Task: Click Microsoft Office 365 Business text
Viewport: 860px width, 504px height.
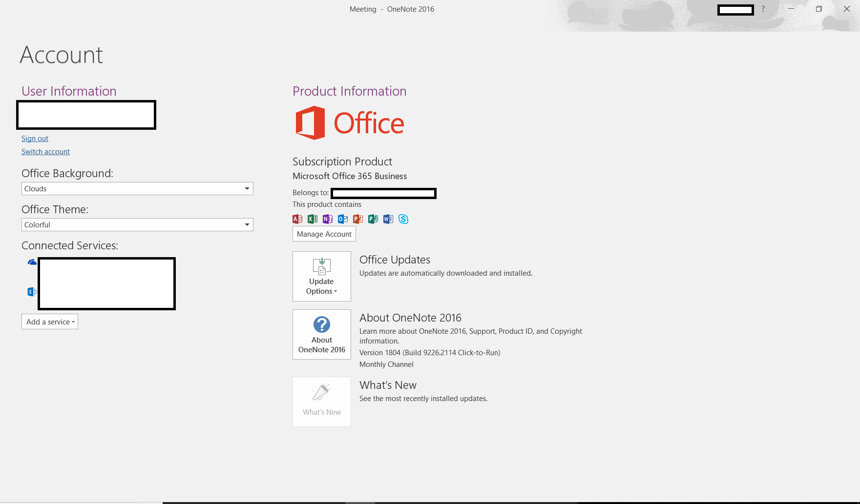Action: 350,176
